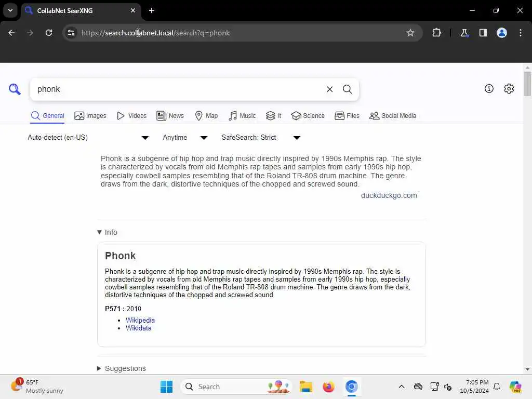Submit search with magnifier button

click(347, 89)
